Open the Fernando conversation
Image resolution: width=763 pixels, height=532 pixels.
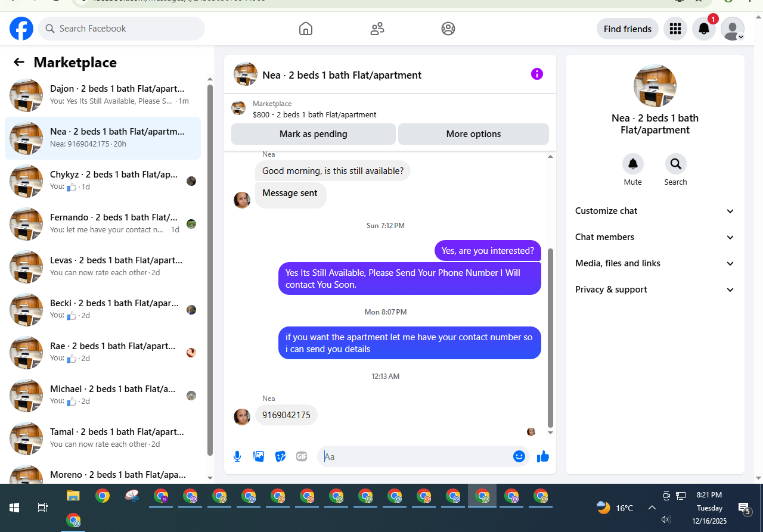(x=103, y=224)
